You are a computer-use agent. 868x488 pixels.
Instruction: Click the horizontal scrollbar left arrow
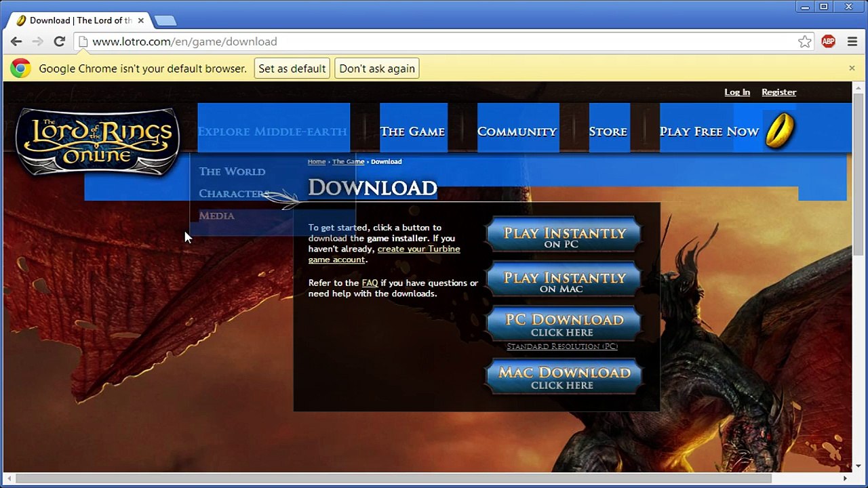pos(9,479)
